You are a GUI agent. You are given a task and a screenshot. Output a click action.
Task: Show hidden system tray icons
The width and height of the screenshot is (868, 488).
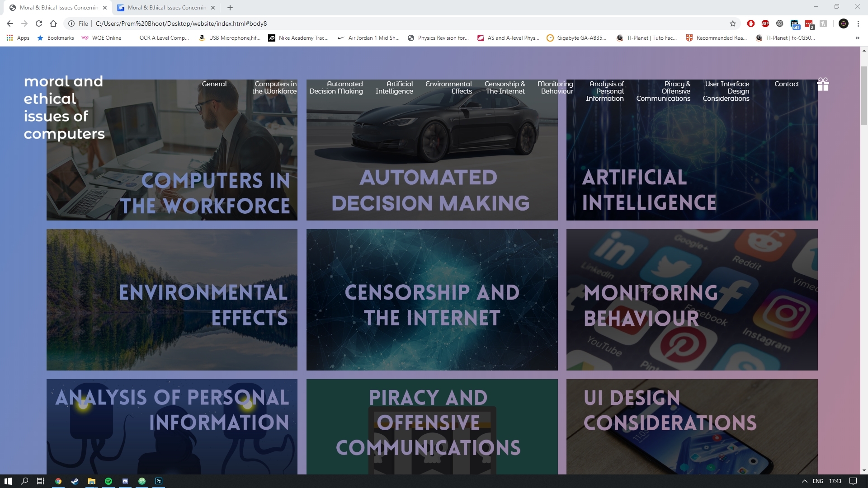click(804, 481)
